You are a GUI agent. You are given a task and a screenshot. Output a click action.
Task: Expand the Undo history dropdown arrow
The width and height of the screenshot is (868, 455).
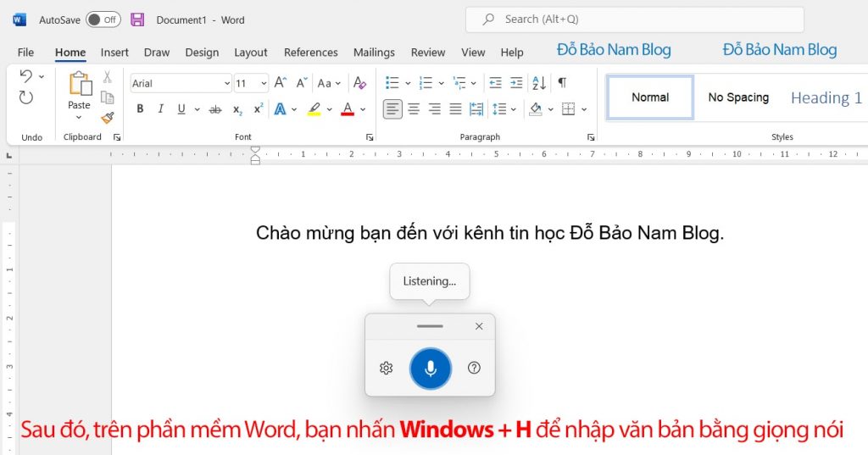[42, 76]
